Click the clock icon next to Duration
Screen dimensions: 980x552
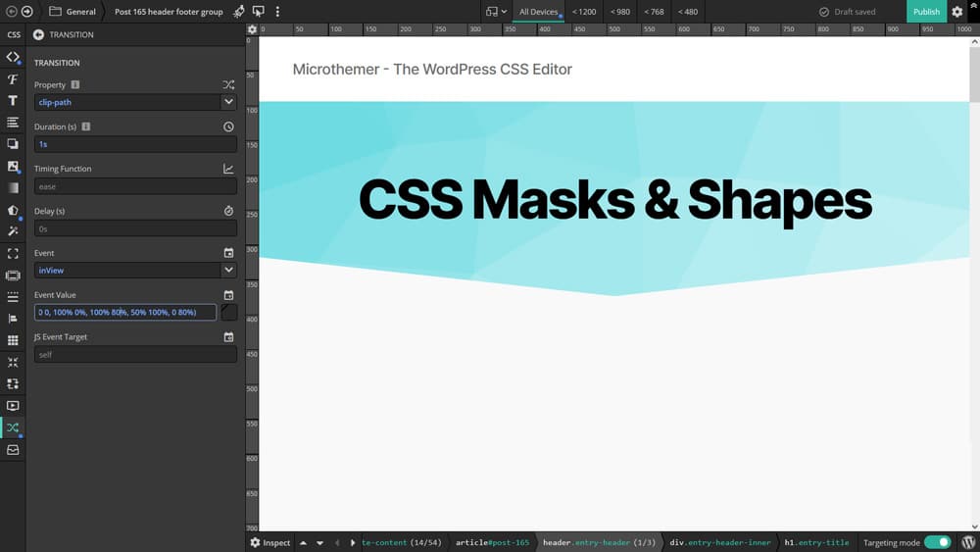(x=228, y=126)
